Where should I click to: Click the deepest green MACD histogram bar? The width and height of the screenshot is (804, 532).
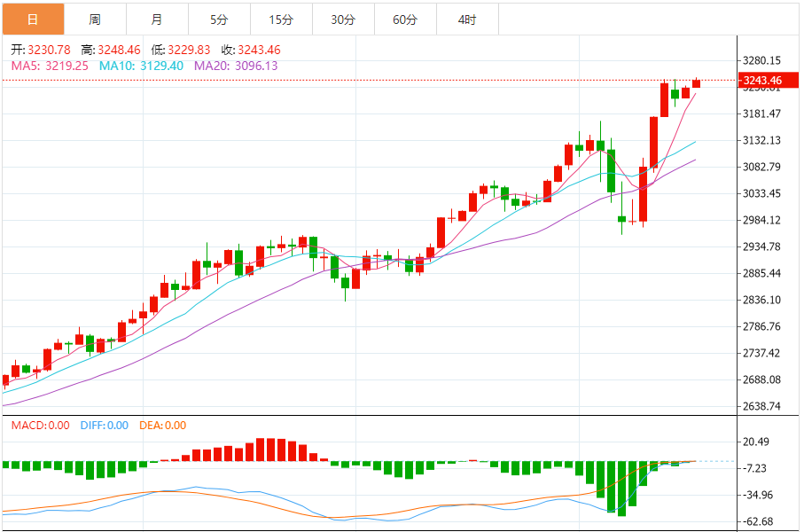(x=622, y=489)
